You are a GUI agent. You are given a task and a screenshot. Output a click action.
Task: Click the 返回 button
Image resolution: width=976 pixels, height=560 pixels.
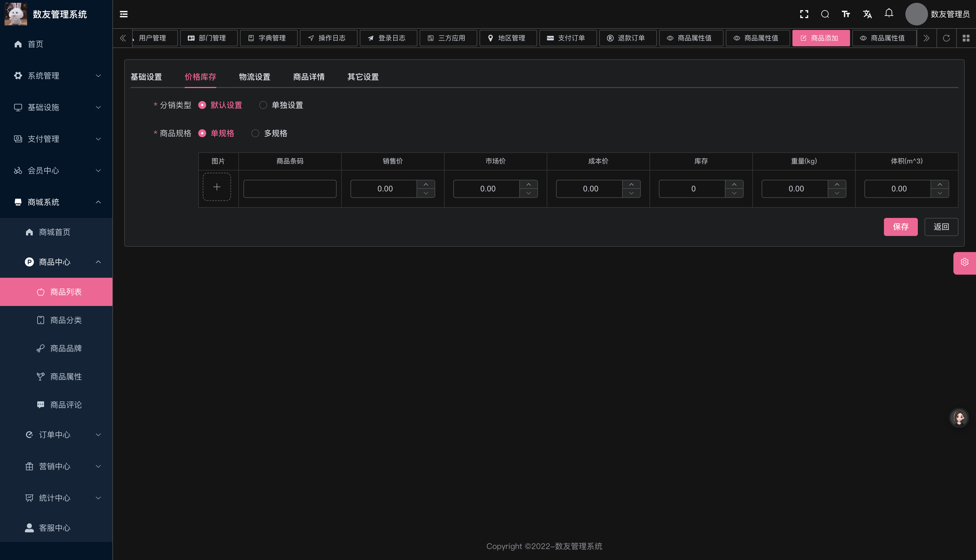941,227
